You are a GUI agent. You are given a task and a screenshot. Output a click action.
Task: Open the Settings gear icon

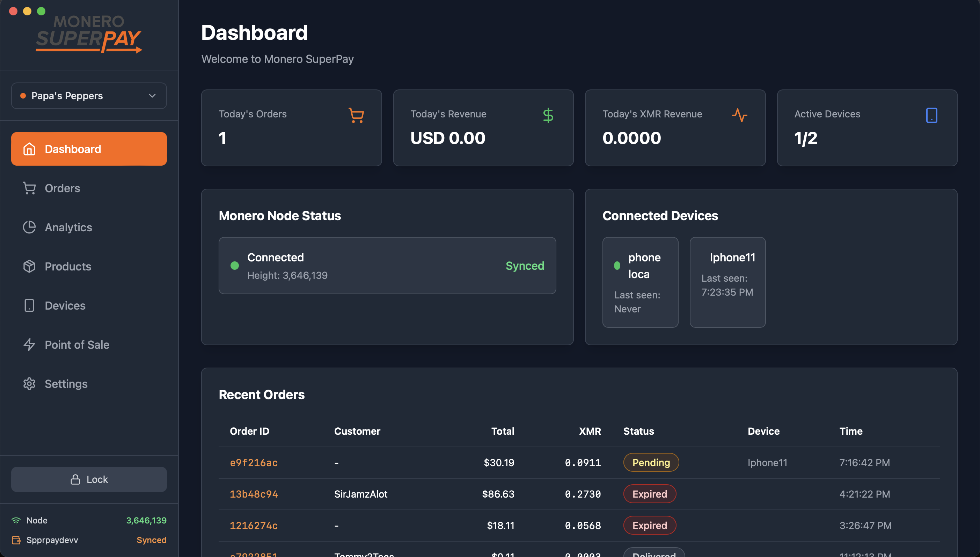tap(29, 384)
